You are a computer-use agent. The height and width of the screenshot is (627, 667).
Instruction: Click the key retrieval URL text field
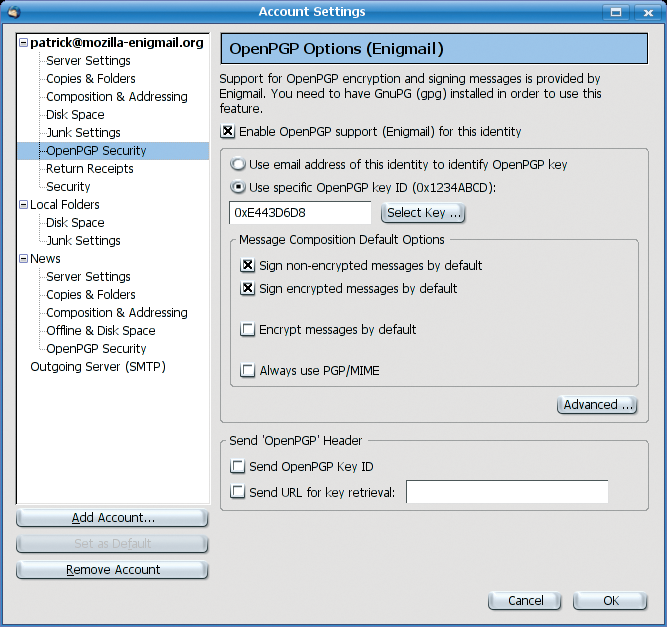507,492
